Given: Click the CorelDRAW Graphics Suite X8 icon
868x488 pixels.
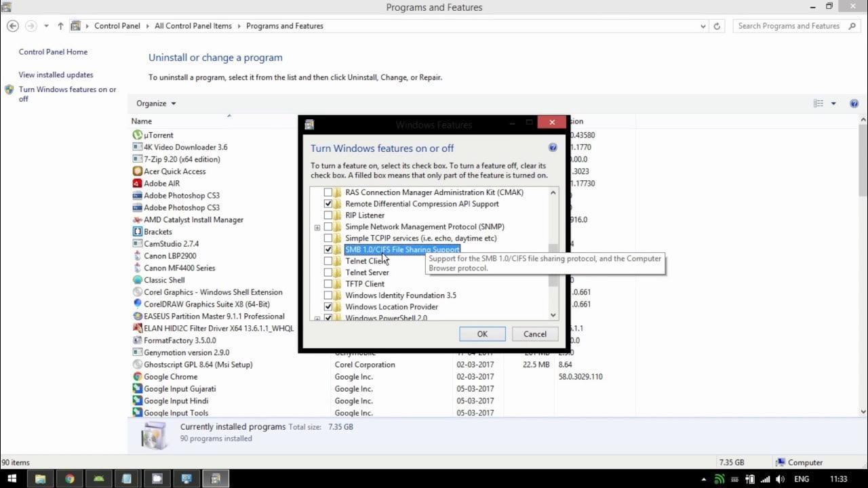Looking at the screenshot, I should click(x=138, y=304).
